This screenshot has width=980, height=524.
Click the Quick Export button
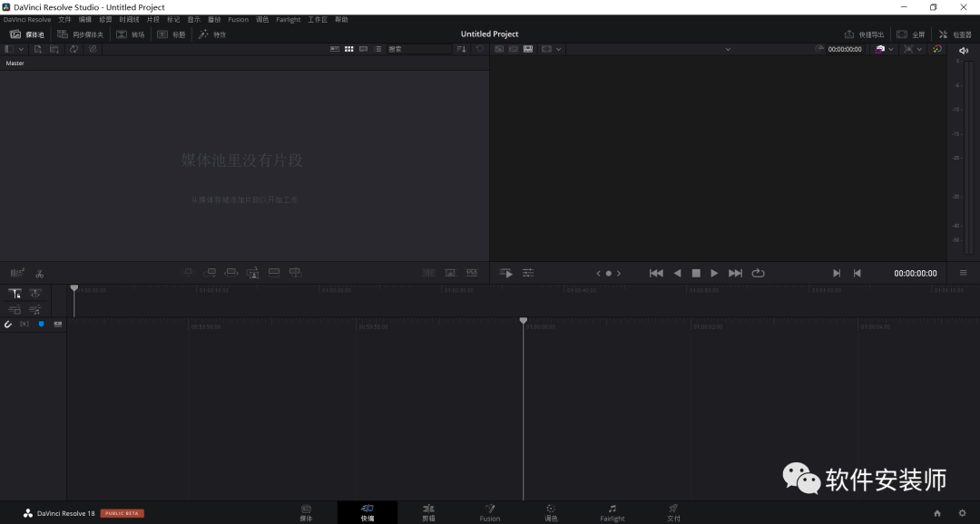coord(865,34)
